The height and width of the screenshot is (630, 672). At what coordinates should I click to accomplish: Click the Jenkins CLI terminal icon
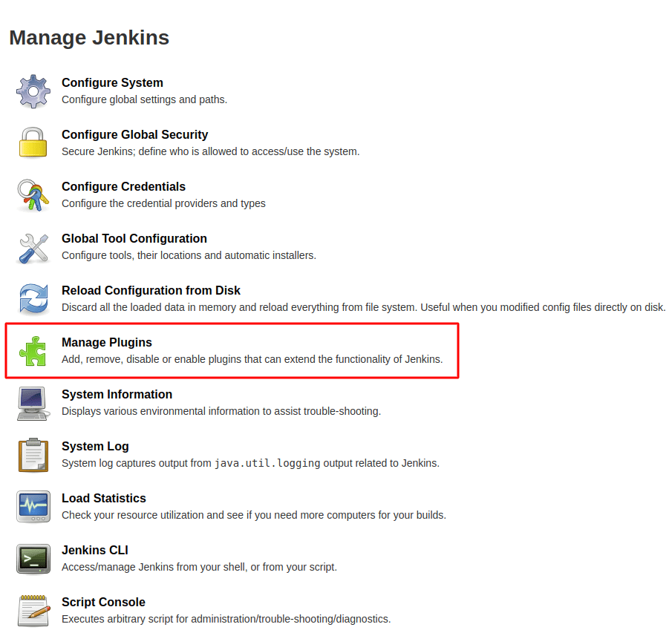(x=33, y=559)
